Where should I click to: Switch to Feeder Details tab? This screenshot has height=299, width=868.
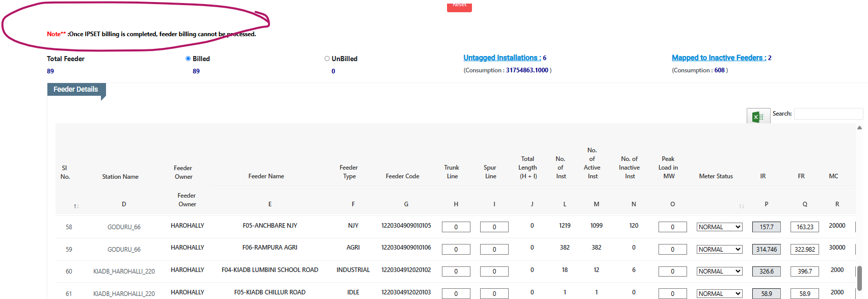(x=76, y=89)
